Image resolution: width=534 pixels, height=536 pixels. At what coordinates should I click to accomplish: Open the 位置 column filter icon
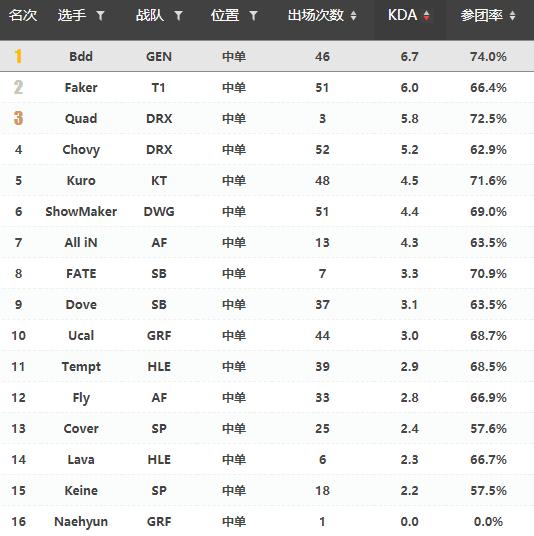coord(253,15)
